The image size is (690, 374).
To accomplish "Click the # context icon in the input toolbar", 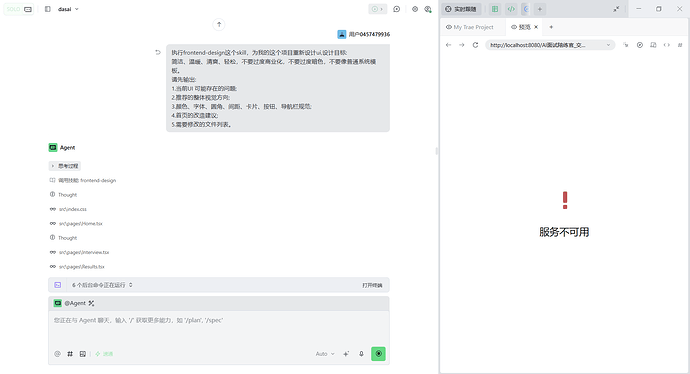I will click(70, 354).
